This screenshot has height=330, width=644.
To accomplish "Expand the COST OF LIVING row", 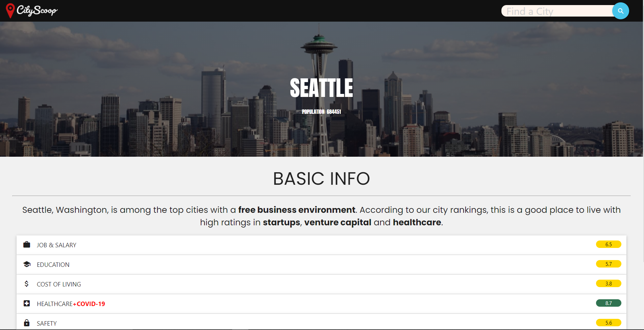I will click(x=321, y=284).
